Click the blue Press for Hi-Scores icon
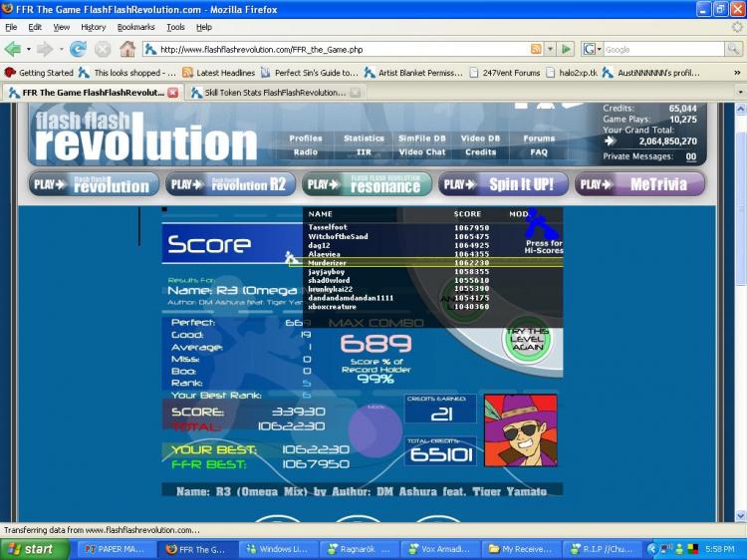Image resolution: width=747 pixels, height=560 pixels. [544, 228]
